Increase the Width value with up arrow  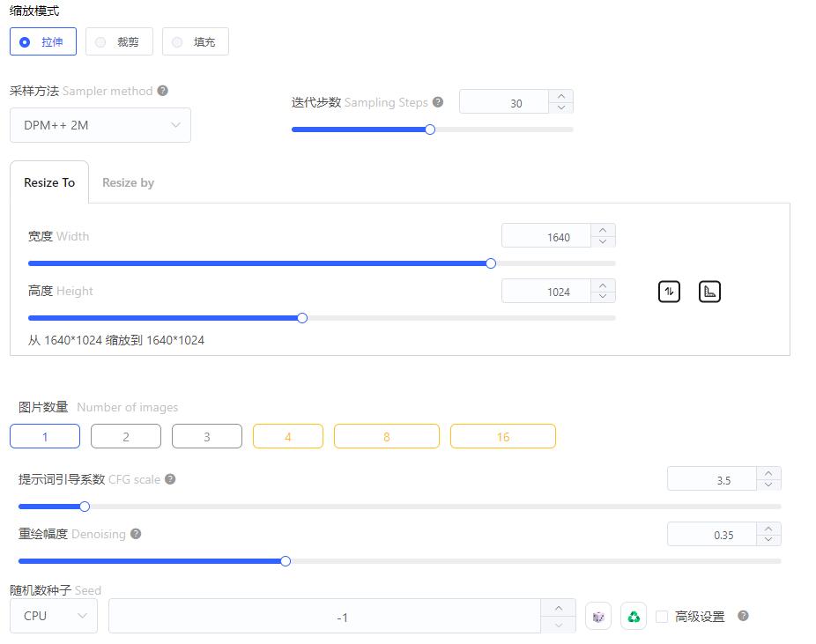tap(603, 230)
